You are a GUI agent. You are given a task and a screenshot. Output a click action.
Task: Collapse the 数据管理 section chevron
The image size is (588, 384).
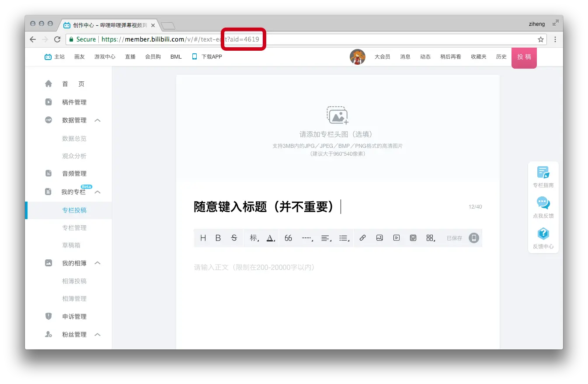tap(97, 120)
